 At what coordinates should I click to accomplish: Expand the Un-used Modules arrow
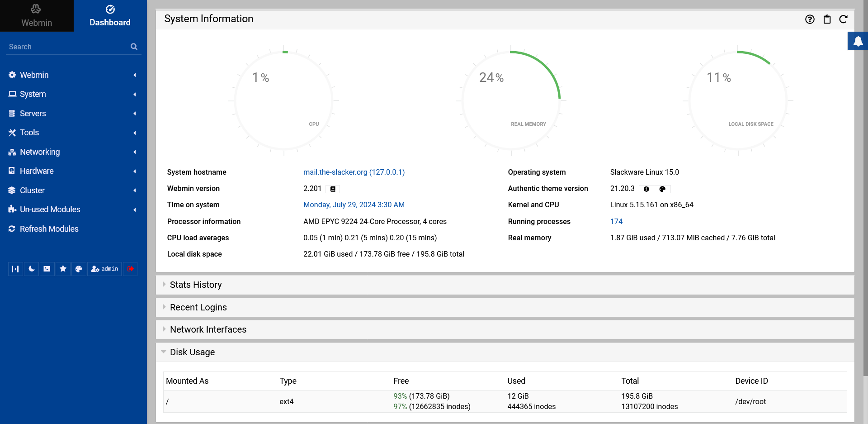click(135, 210)
